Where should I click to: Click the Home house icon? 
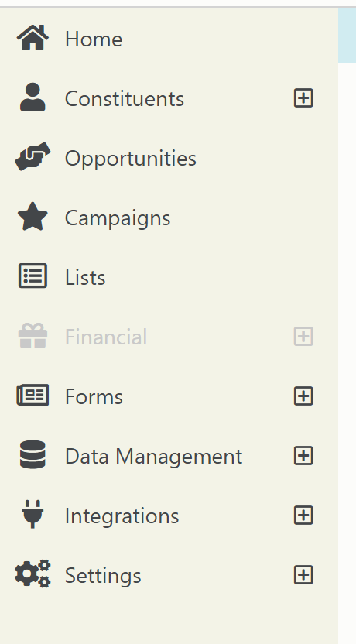tap(33, 37)
